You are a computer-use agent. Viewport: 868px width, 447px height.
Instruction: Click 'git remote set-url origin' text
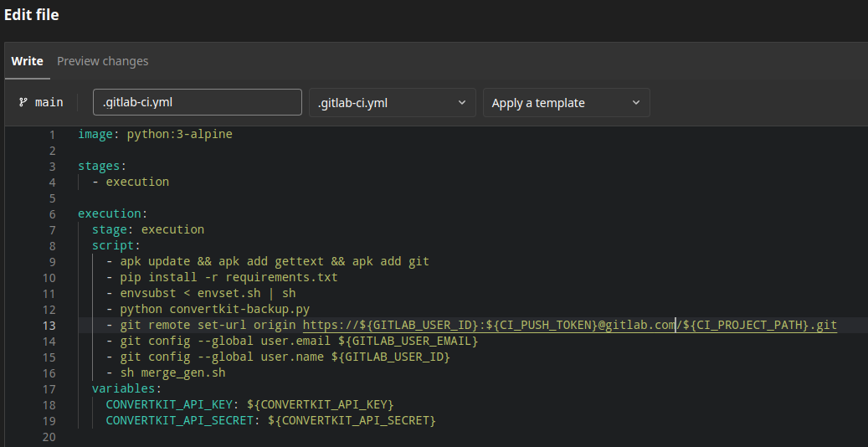(208, 325)
